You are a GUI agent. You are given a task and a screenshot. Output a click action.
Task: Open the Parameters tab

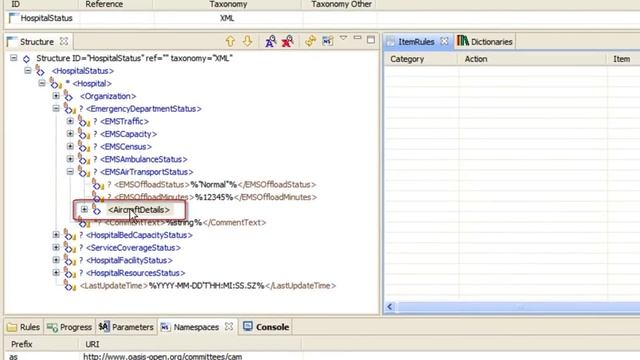click(126, 327)
